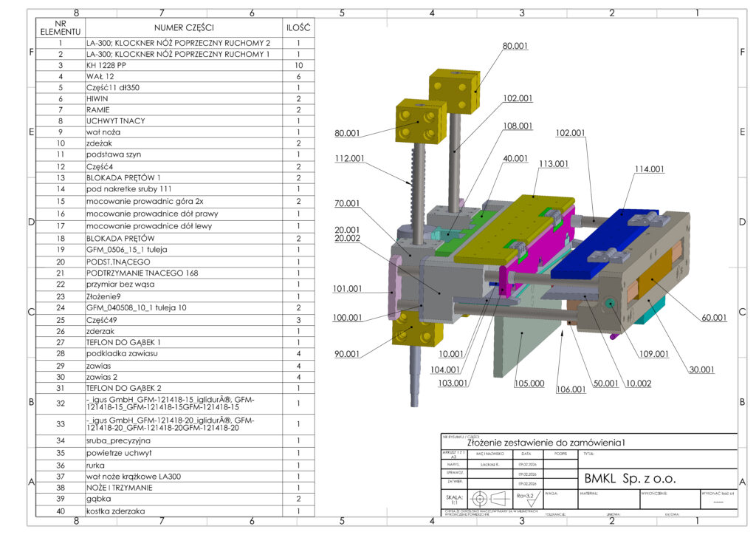Select balloon label 90.001
This screenshot has height=535, width=756.
click(347, 354)
